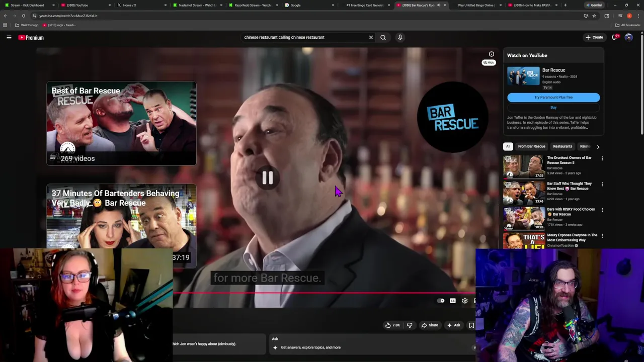Reload the page
Viewport: 644px width, 362px height.
coord(23,16)
